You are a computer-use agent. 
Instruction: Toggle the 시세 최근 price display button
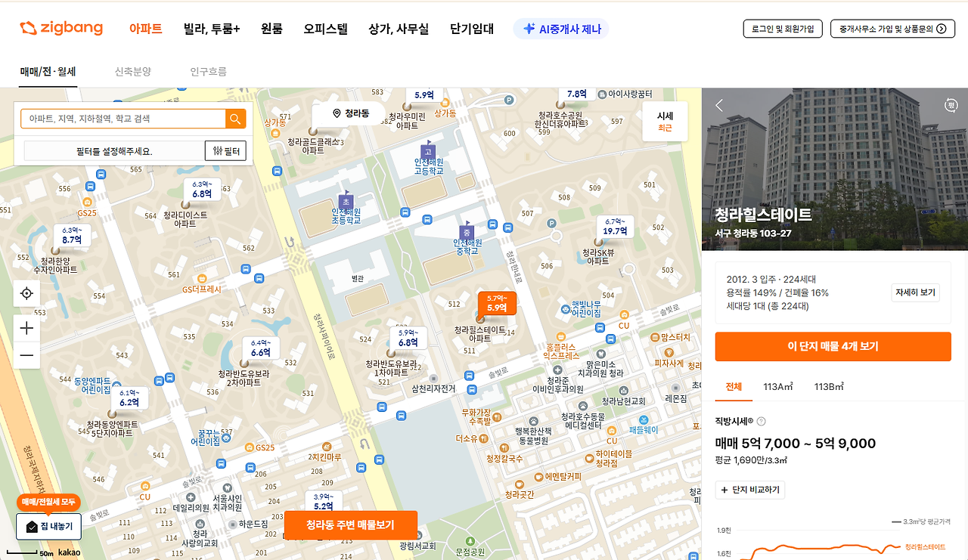[x=665, y=121]
